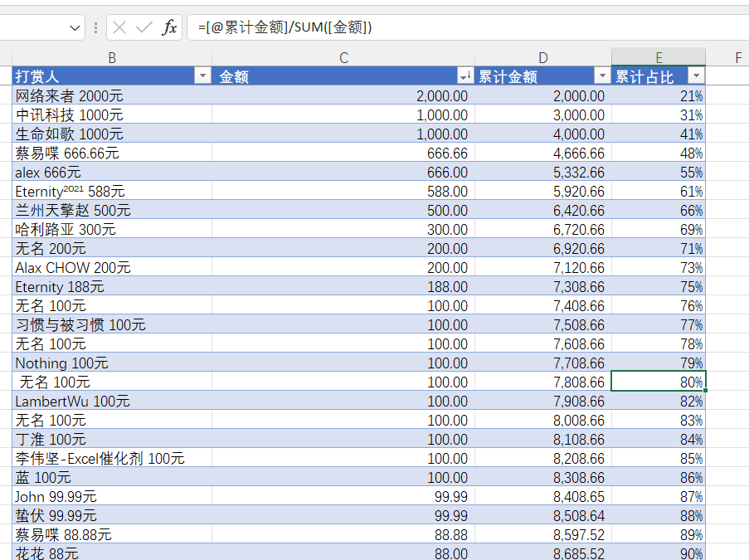Open sort filter dropdown for 金额 column
The image size is (749, 560).
[465, 75]
